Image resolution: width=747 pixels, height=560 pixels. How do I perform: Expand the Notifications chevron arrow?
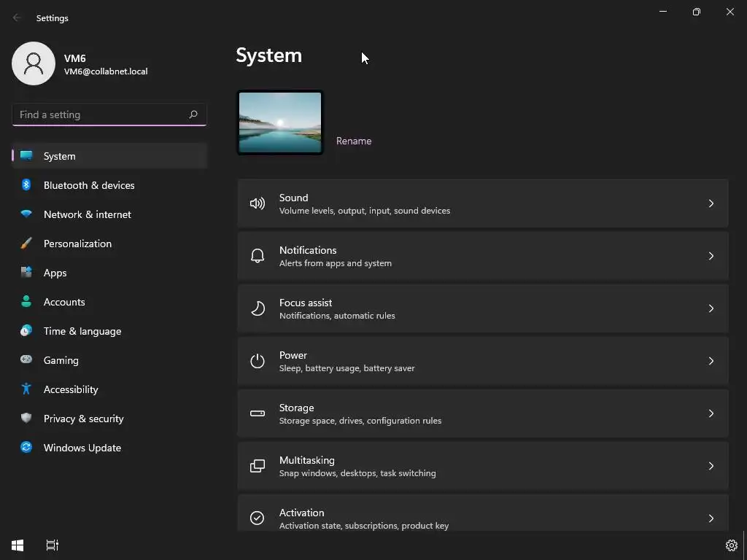[711, 256]
